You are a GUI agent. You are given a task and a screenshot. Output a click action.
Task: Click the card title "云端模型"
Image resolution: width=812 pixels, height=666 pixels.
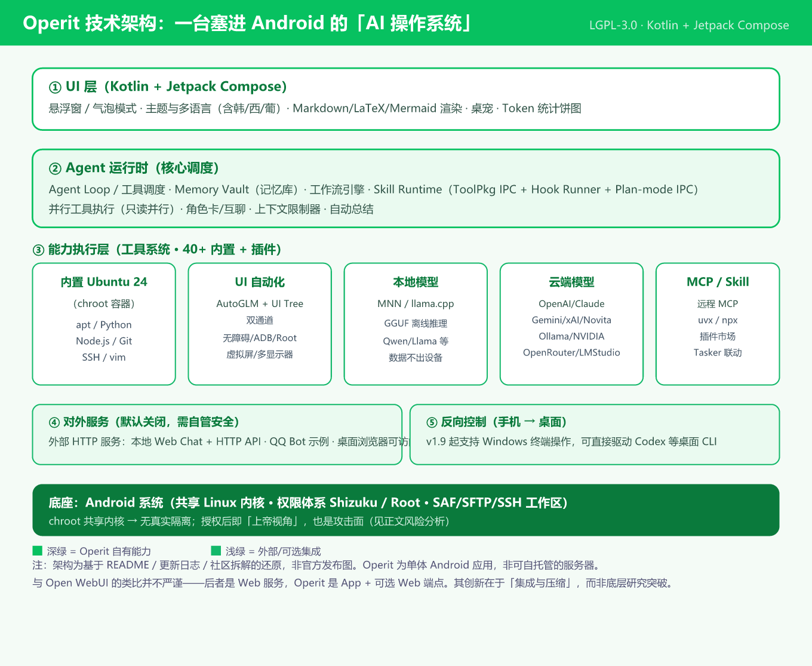tap(571, 282)
